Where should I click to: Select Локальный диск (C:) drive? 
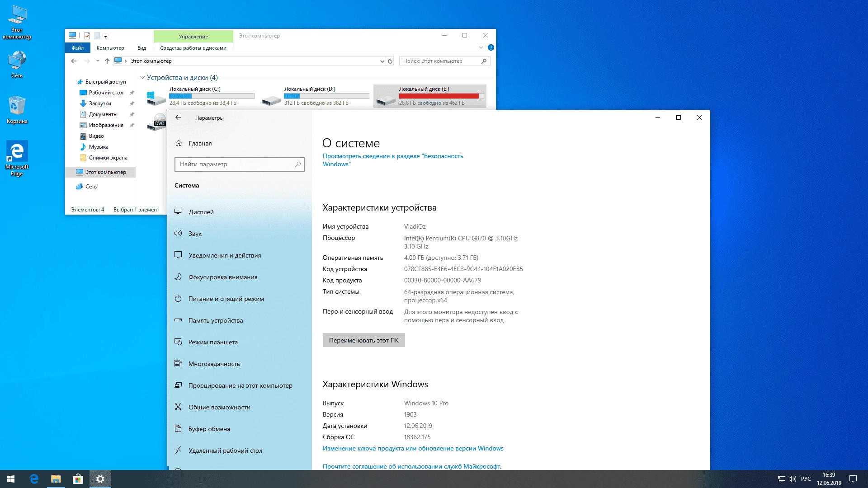(201, 96)
